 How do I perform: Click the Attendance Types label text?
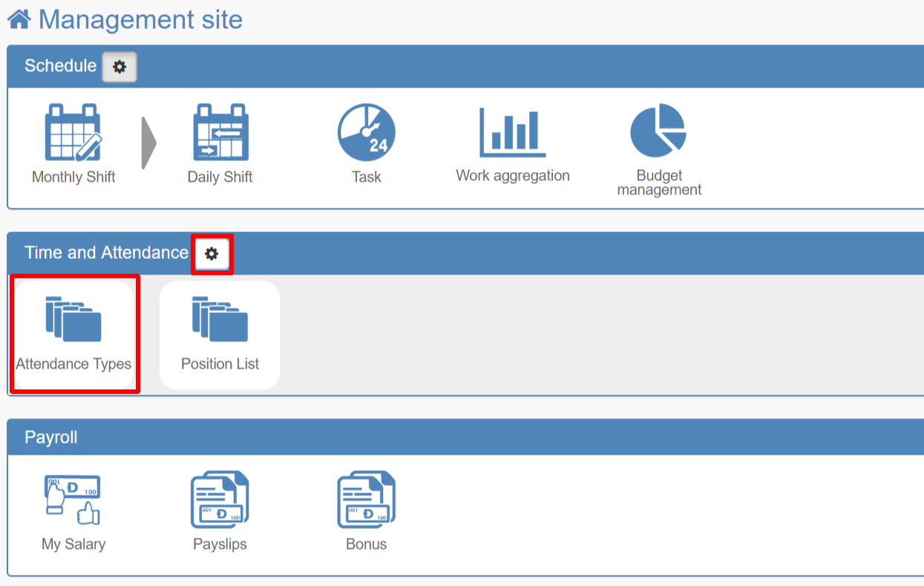click(x=73, y=364)
